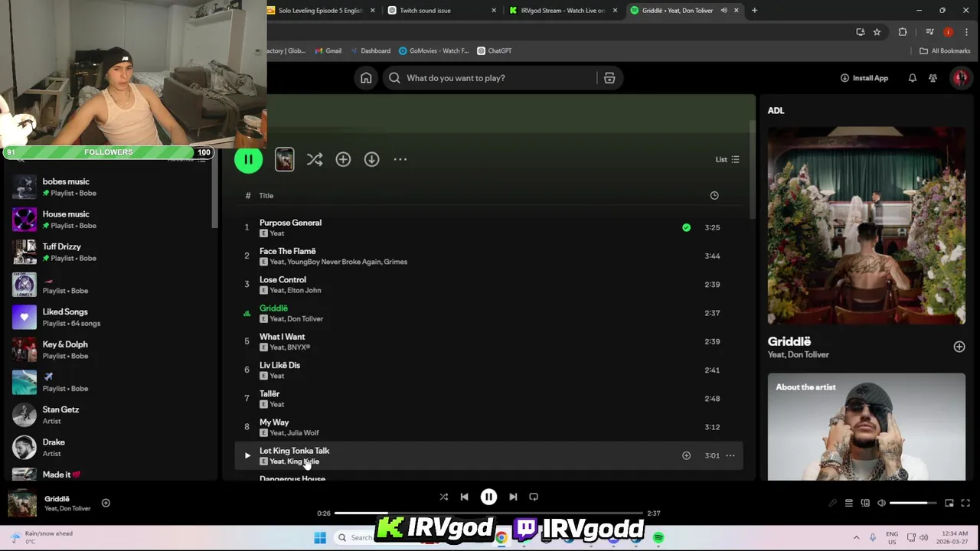
Task: Open the taskbar volume icon
Action: 923,538
